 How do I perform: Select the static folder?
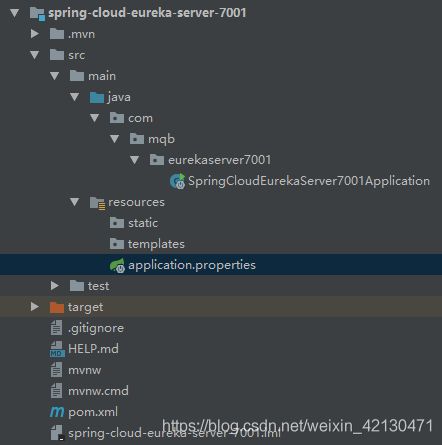(143, 223)
